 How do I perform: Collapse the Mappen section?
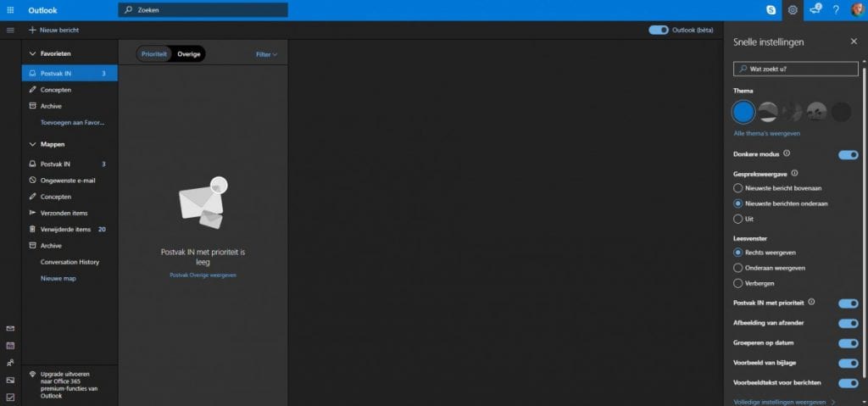[32, 144]
